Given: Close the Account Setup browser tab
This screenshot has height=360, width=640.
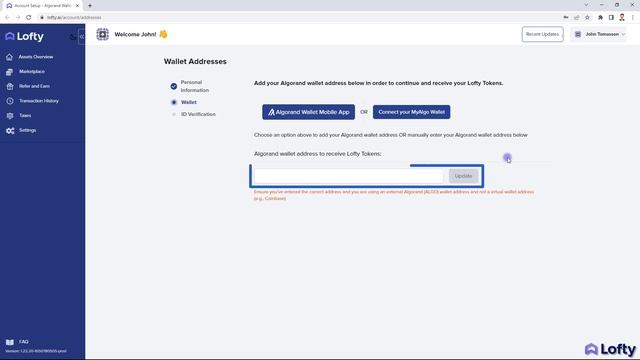Looking at the screenshot, I should click(x=77, y=6).
